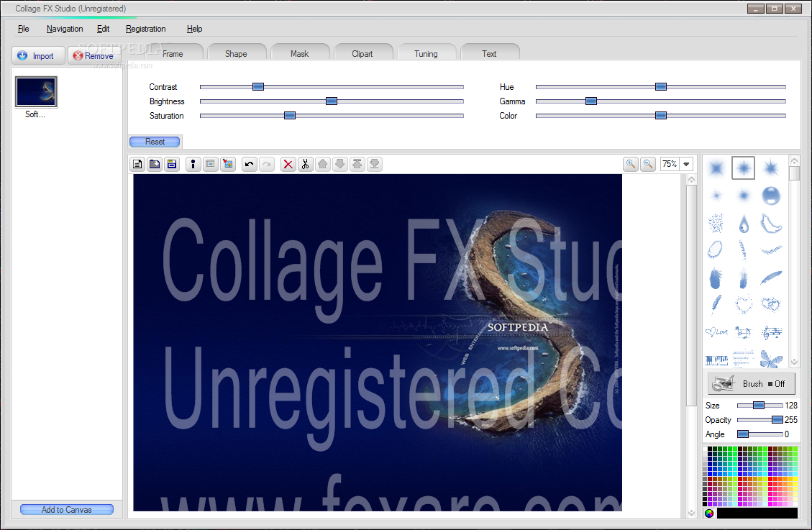This screenshot has height=530, width=812.
Task: Redo the undone action
Action: (267, 164)
